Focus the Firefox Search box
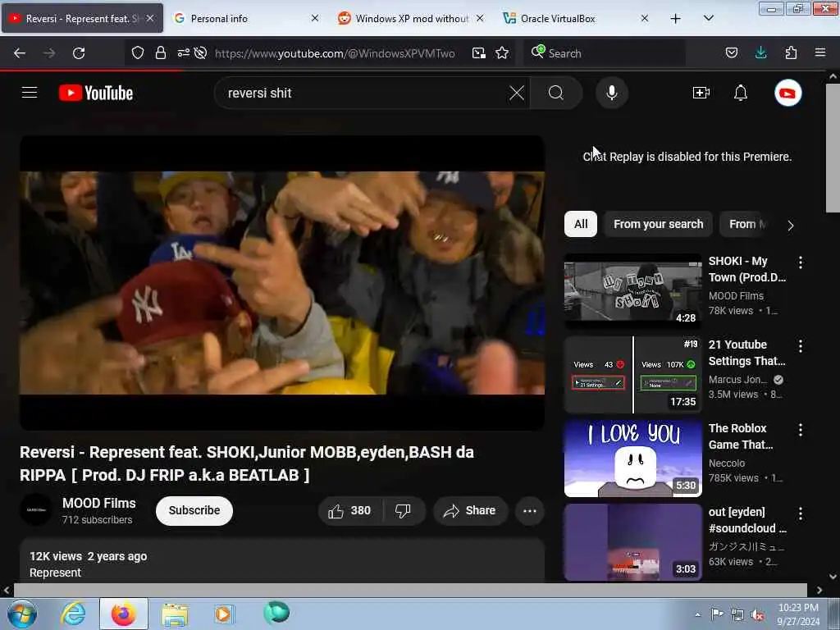 click(605, 53)
